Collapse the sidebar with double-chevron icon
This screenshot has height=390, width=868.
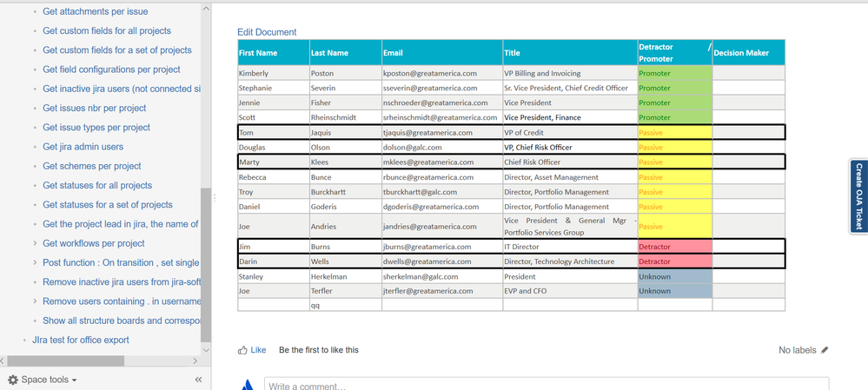coord(198,380)
